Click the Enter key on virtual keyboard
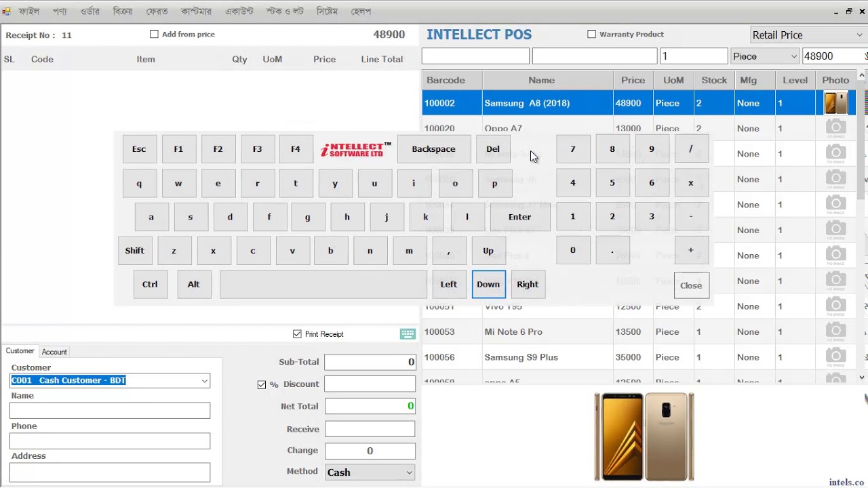This screenshot has height=488, width=868. click(x=519, y=217)
